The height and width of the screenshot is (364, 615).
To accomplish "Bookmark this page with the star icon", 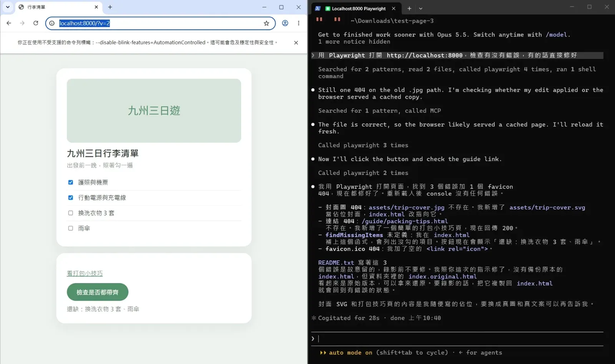I will [x=266, y=23].
